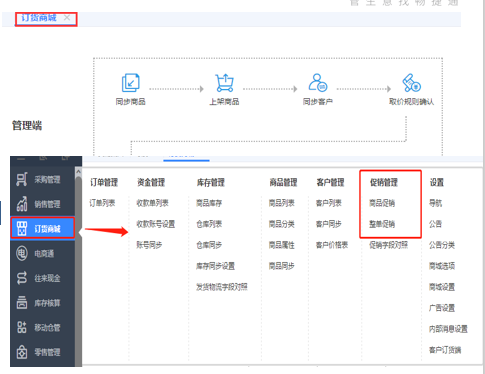This screenshot has width=485, height=374.
Task: Open 整单促销
Action: click(382, 224)
